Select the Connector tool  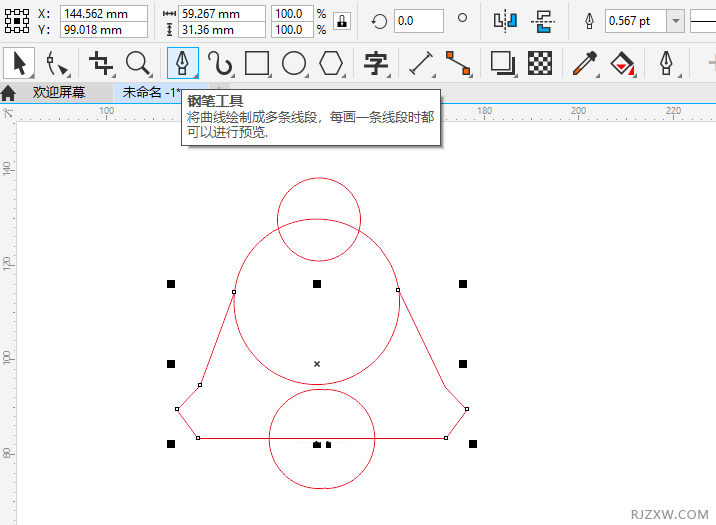[x=458, y=63]
